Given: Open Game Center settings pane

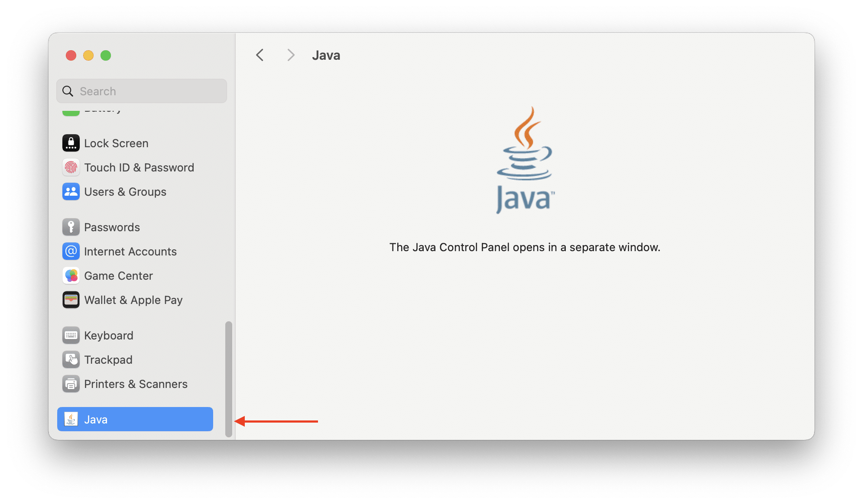Looking at the screenshot, I should click(118, 276).
